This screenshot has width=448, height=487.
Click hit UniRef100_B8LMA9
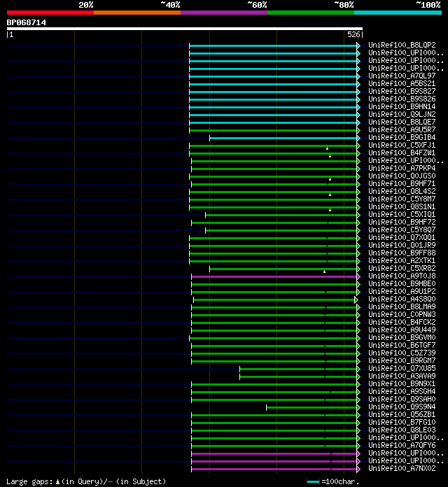point(402,307)
